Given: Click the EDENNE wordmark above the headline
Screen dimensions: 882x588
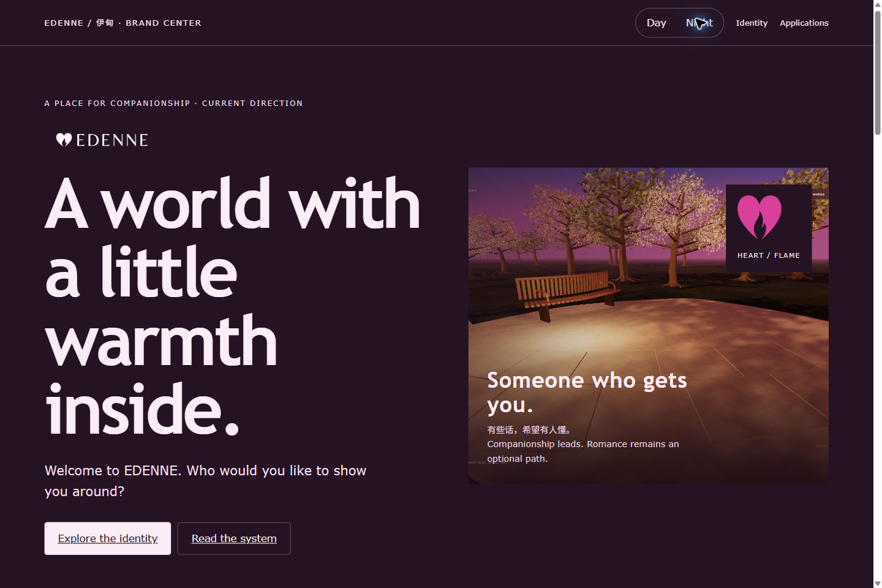Looking at the screenshot, I should [x=112, y=140].
